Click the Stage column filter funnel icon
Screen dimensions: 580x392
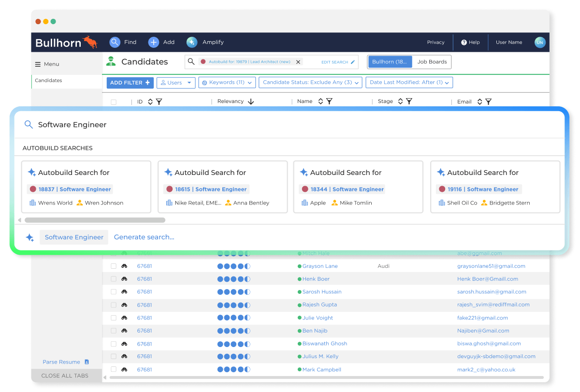pyautogui.click(x=409, y=102)
